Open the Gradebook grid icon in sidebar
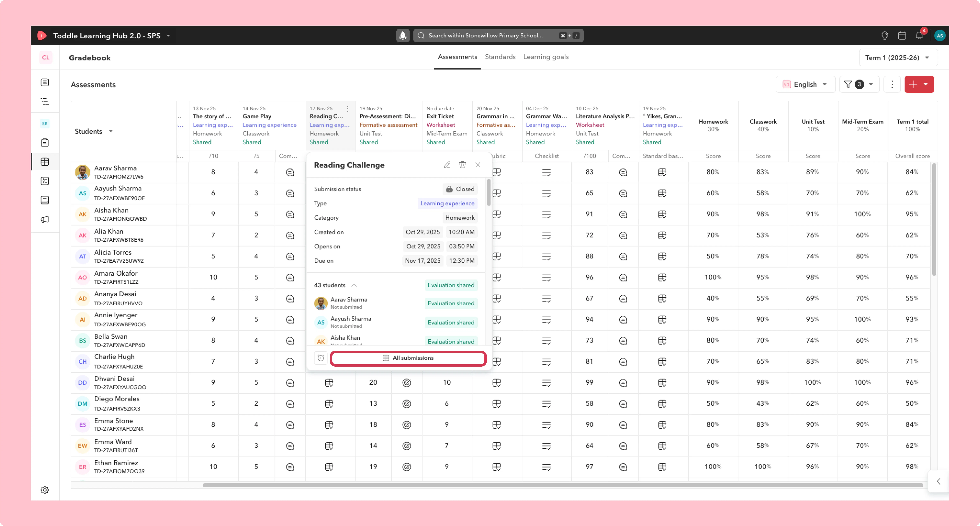 coord(45,162)
